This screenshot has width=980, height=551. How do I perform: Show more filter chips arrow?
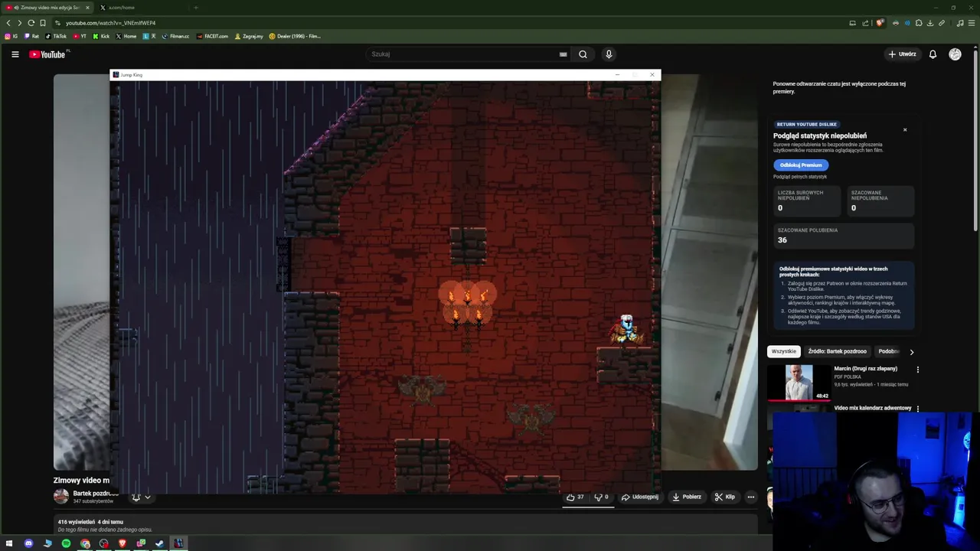pyautogui.click(x=911, y=352)
